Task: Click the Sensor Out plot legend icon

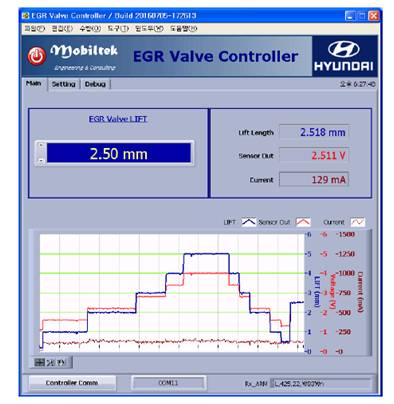Action: (303, 222)
